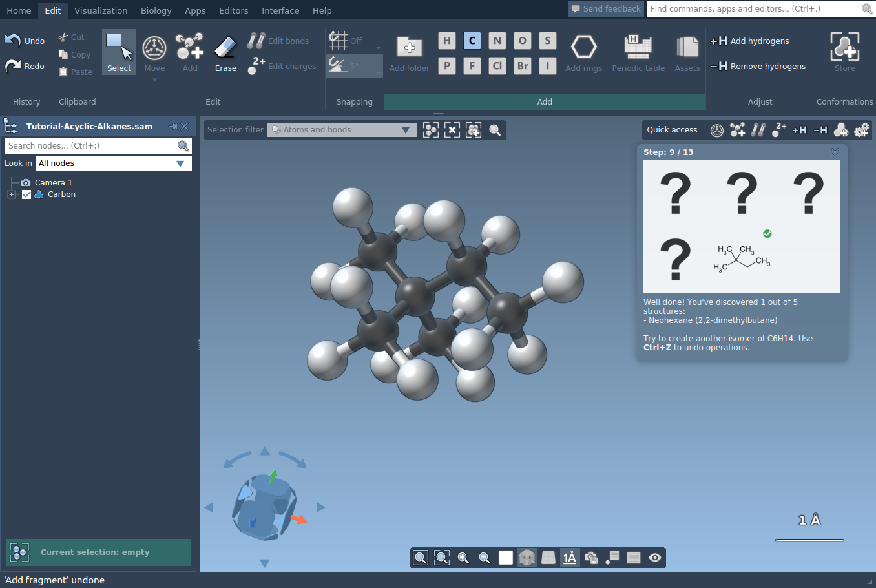Viewport: 876px width, 588px height.
Task: Activate the Select tool
Action: pyautogui.click(x=119, y=53)
